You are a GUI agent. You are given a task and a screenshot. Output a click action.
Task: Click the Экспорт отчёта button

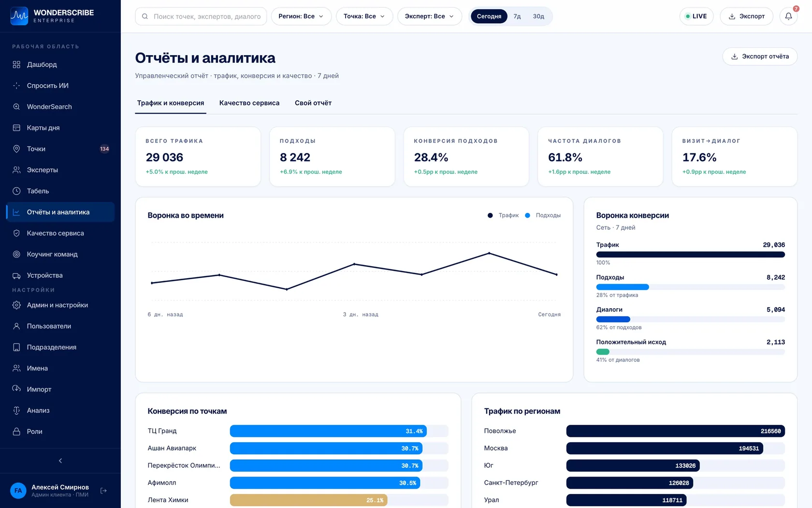[760, 57]
